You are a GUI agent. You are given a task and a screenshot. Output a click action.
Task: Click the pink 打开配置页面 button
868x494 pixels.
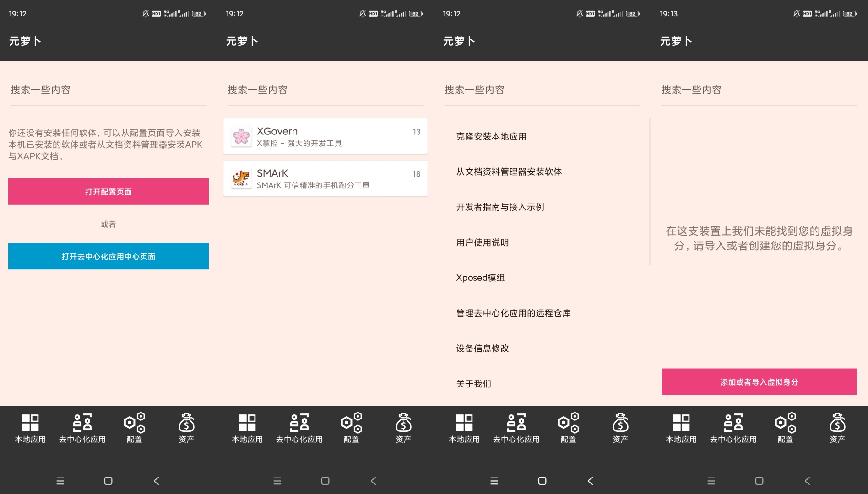(108, 192)
